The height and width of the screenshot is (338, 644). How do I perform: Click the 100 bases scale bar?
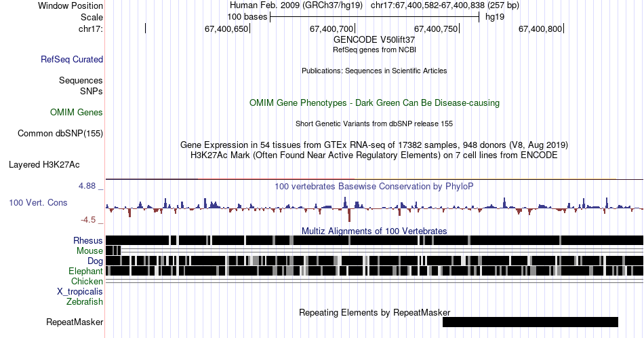(375, 17)
